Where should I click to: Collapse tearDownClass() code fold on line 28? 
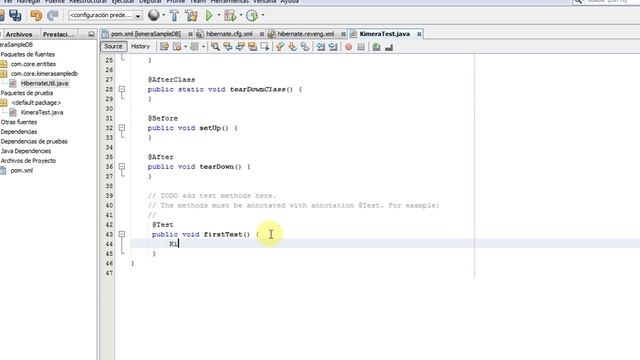[x=122, y=89]
